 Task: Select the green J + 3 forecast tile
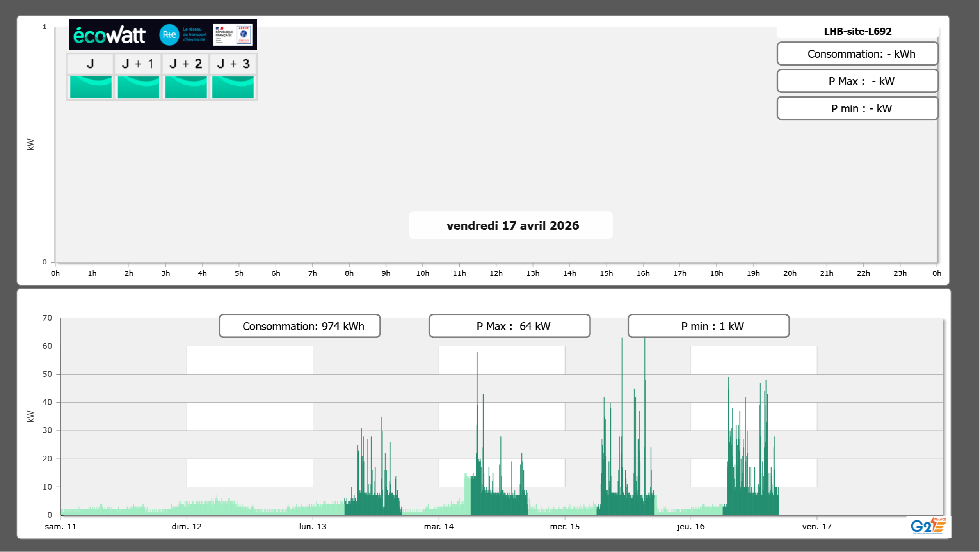point(233,87)
